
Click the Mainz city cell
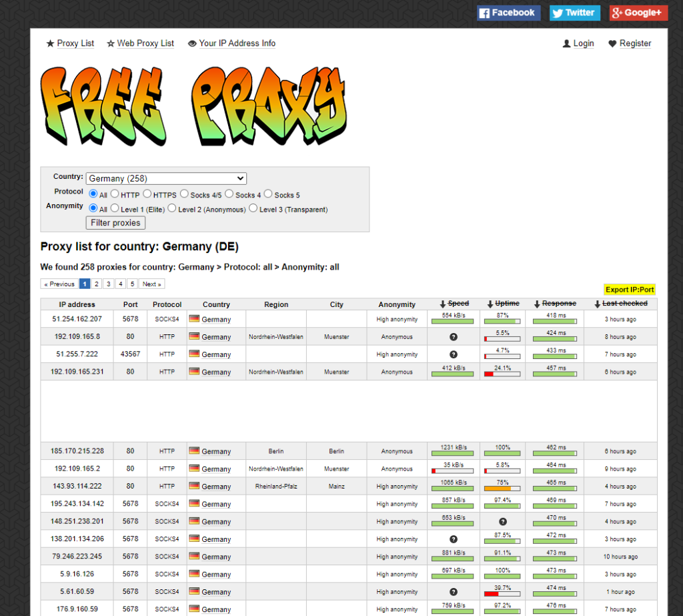pos(336,486)
